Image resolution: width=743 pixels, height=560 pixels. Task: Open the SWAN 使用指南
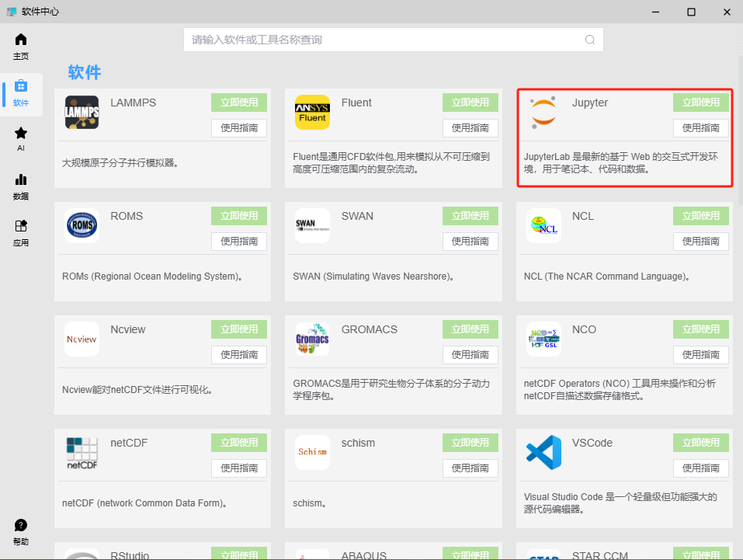[x=470, y=242]
